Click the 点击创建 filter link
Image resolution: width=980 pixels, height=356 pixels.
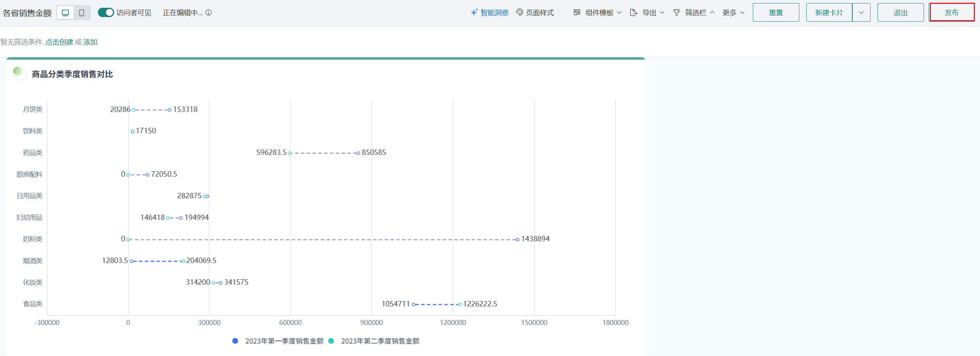(x=59, y=42)
